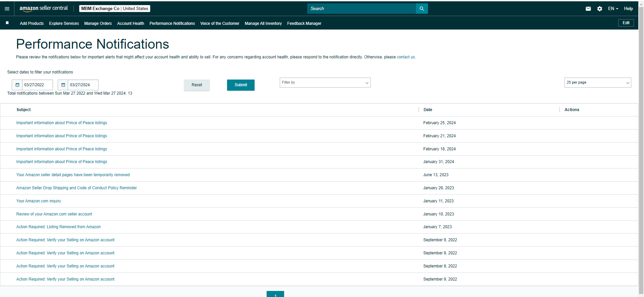The image size is (644, 297).
Task: Open Manage All Inventory menu item
Action: tap(263, 23)
